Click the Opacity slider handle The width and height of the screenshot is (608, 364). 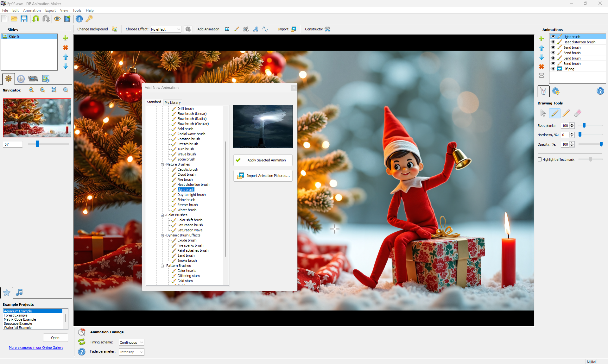[601, 144]
